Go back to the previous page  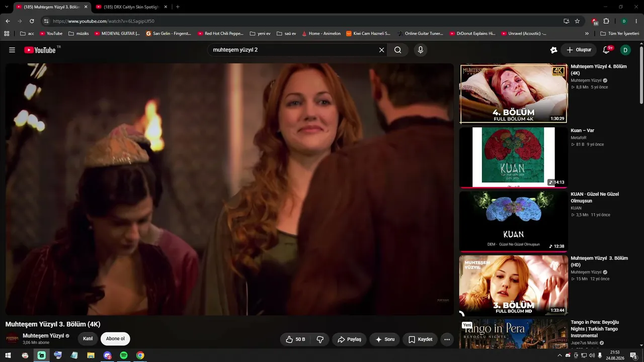pyautogui.click(x=8, y=21)
